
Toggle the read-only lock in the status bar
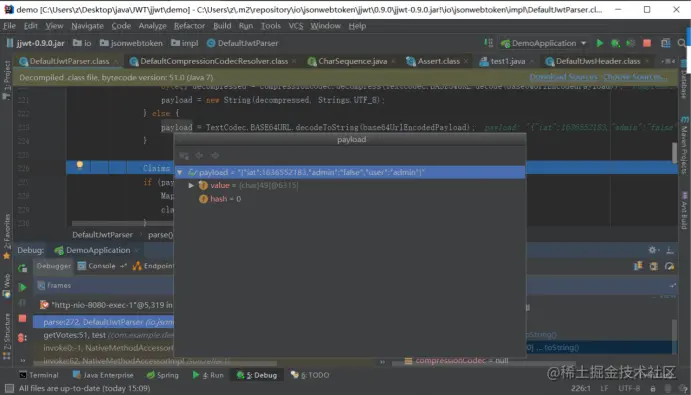[x=653, y=388]
